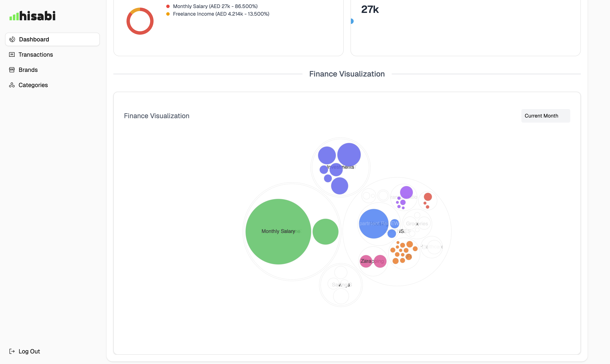
Task: Select the pink Zara bubble
Action: pos(367,261)
